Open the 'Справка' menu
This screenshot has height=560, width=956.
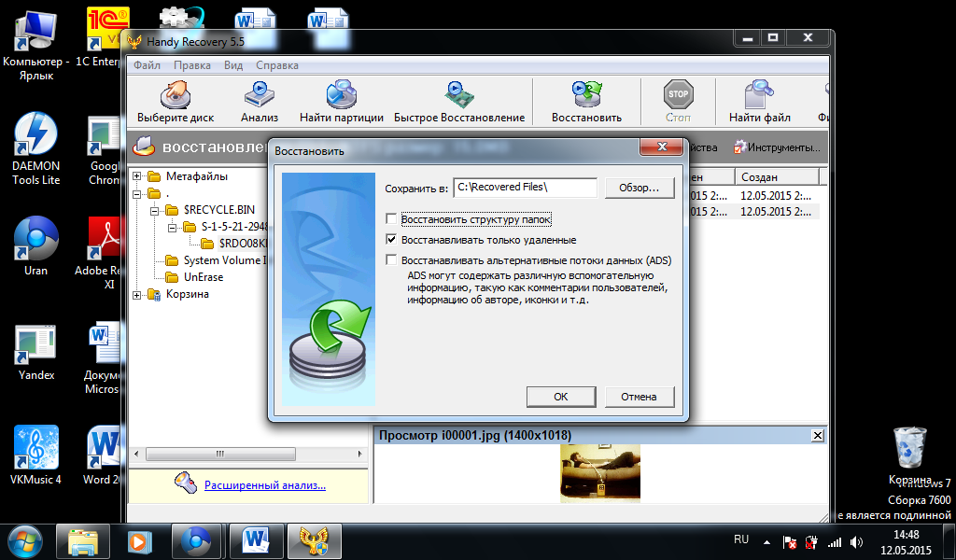point(276,65)
